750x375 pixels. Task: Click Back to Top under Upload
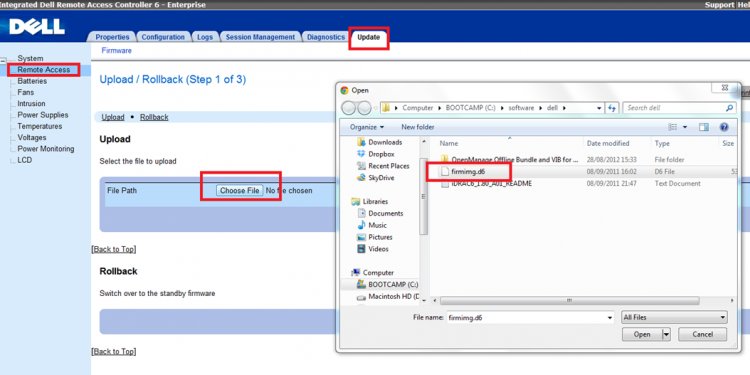(x=114, y=249)
